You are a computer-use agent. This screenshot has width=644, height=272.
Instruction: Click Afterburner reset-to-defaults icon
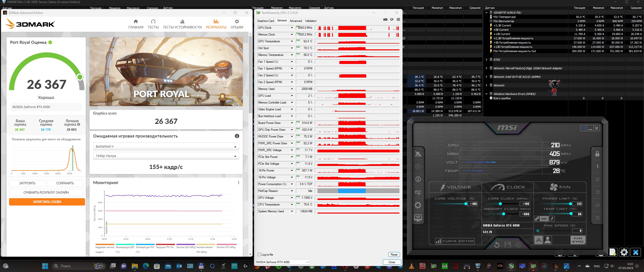pyautogui.click(x=497, y=245)
